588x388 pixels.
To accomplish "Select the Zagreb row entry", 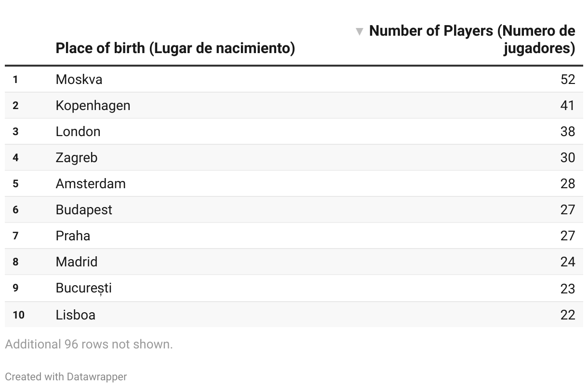I will pyautogui.click(x=77, y=157).
